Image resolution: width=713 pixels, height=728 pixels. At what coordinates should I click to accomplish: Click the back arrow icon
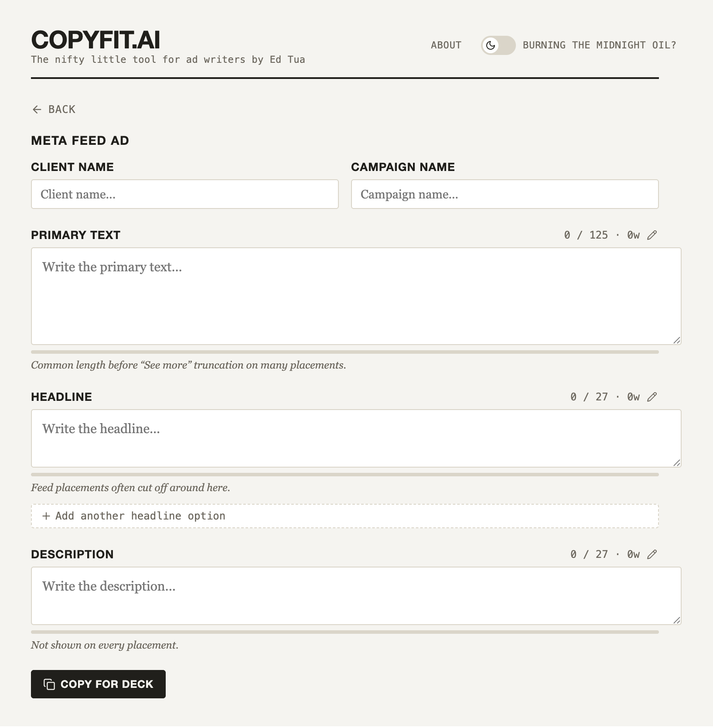pos(37,109)
